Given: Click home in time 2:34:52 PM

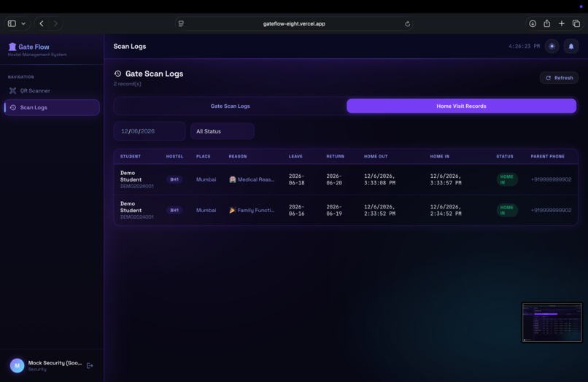Looking at the screenshot, I should pyautogui.click(x=446, y=210).
